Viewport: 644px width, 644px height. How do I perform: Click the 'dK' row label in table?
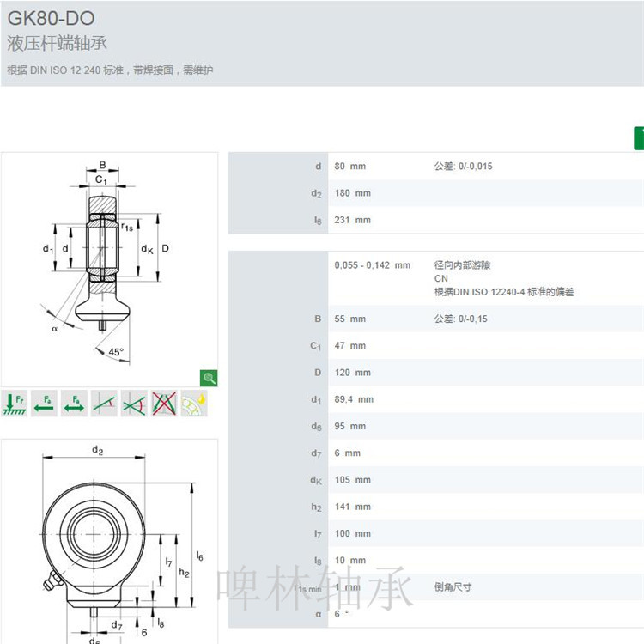pos(316,480)
